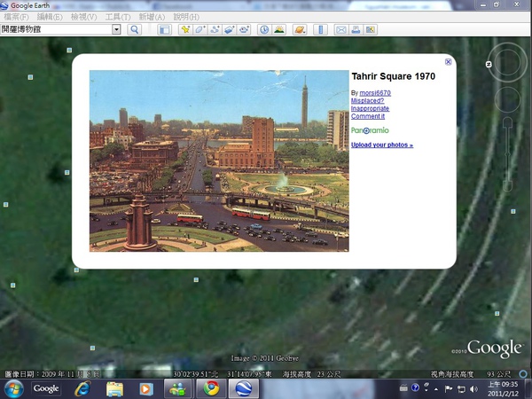This screenshot has width=532, height=399.
Task: Click Google Earth taskbar button
Action: pos(244,389)
